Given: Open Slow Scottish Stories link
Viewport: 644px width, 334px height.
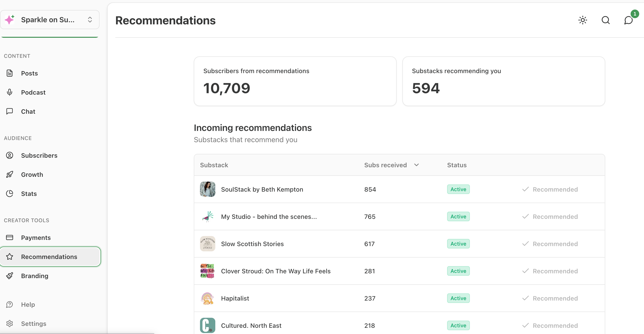Looking at the screenshot, I should tap(252, 244).
